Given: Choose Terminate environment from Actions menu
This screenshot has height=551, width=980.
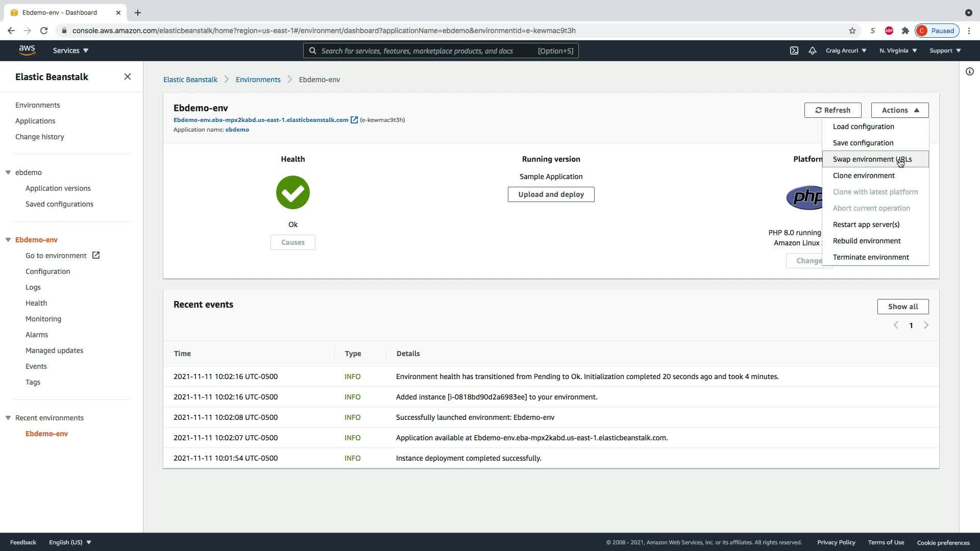Looking at the screenshot, I should (x=870, y=257).
